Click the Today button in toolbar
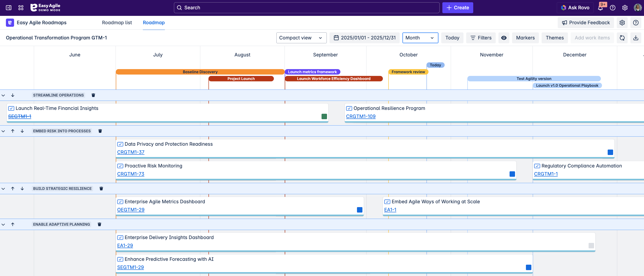644x276 pixels. pyautogui.click(x=452, y=38)
